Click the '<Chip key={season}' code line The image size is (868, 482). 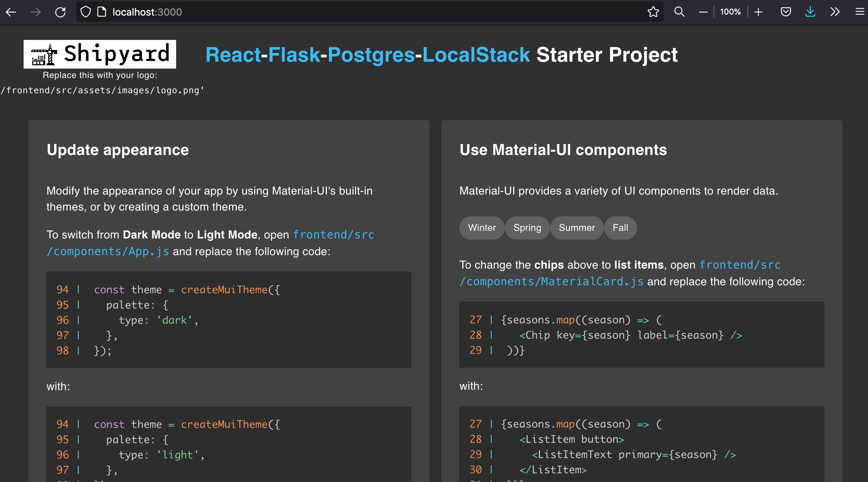click(606, 335)
